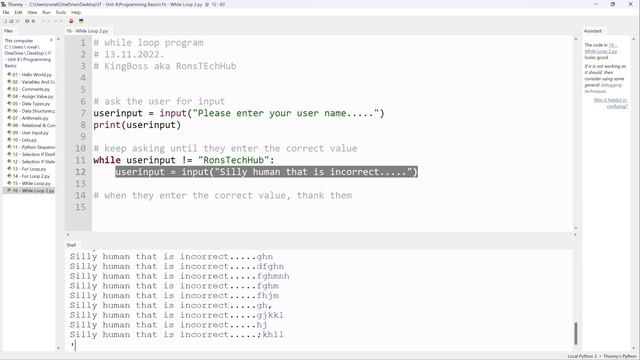The width and height of the screenshot is (640, 360).
Task: Open the Tools menu
Action: [x=61, y=13]
